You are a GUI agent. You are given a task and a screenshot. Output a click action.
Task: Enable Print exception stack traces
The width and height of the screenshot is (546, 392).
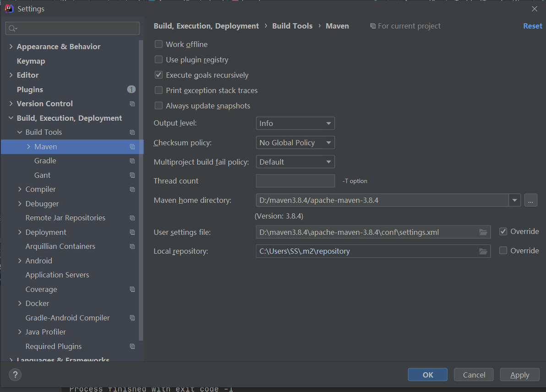pyautogui.click(x=158, y=90)
